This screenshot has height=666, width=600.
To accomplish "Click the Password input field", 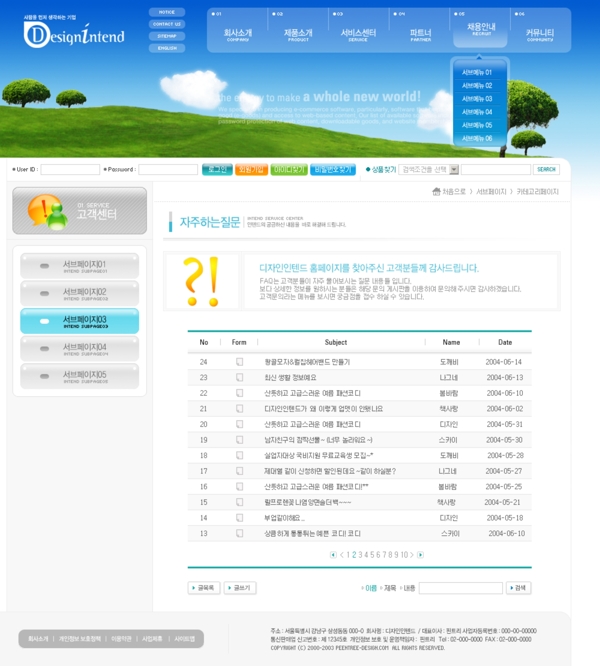I will 168,169.
